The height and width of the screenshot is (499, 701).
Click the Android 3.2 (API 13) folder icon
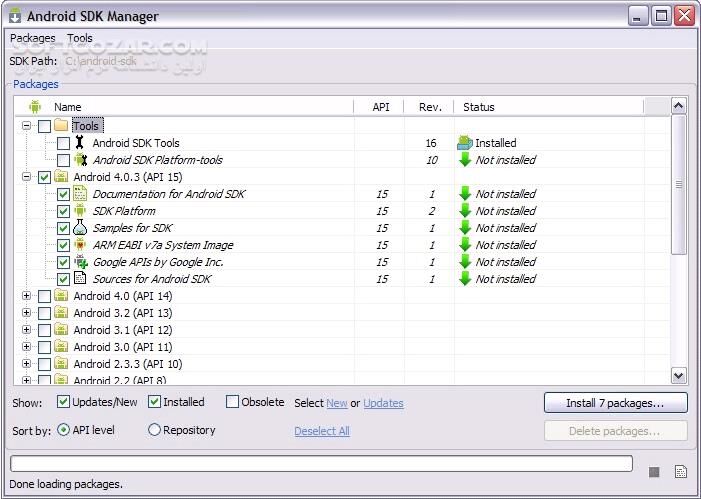click(x=61, y=313)
